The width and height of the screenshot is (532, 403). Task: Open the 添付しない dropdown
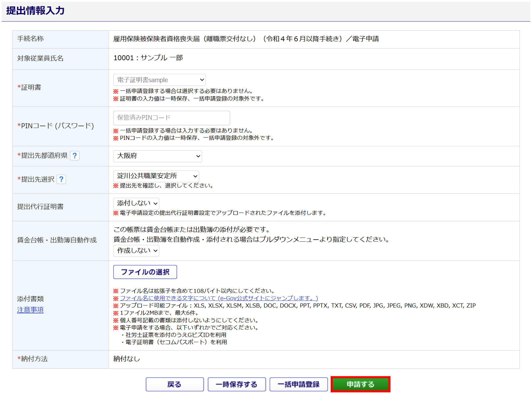pyautogui.click(x=136, y=203)
